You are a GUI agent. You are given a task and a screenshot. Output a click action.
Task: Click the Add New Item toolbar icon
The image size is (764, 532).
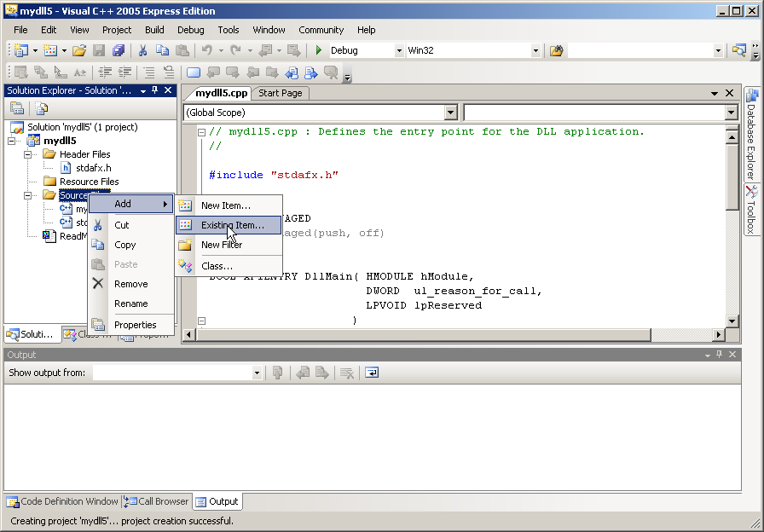50,50
